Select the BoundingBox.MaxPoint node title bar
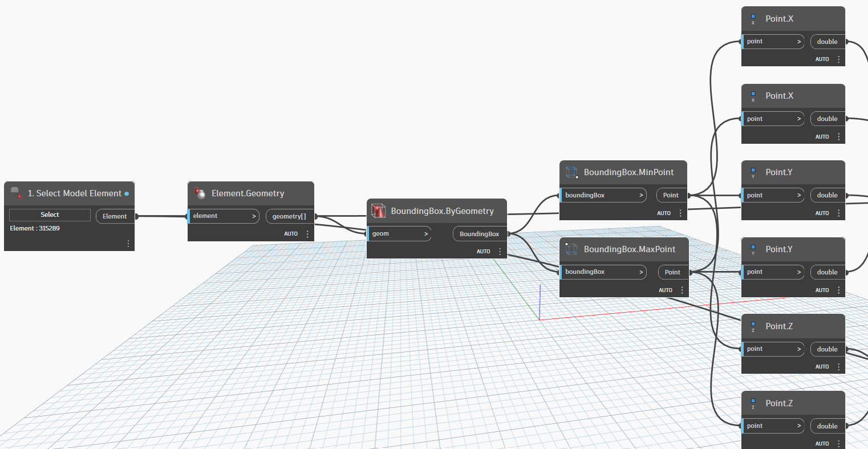Screen dimensions: 868x449 pos(629,249)
